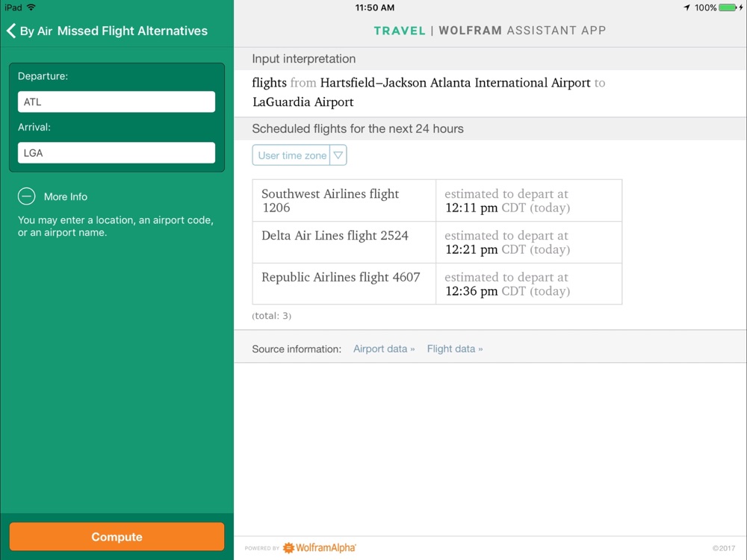This screenshot has height=560, width=747.
Task: Tap the 12:11 pm CDT departure time
Action: 507,208
